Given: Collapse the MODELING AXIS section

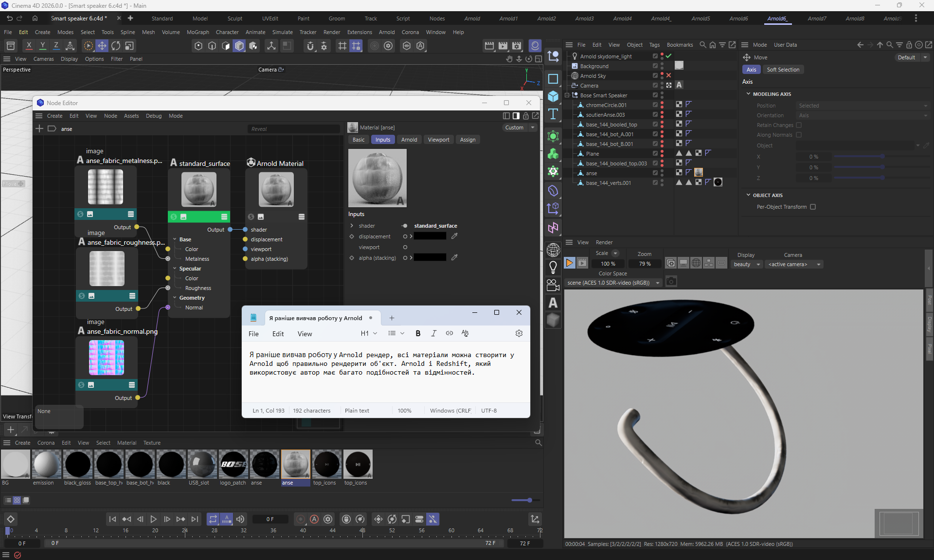Looking at the screenshot, I should [749, 94].
